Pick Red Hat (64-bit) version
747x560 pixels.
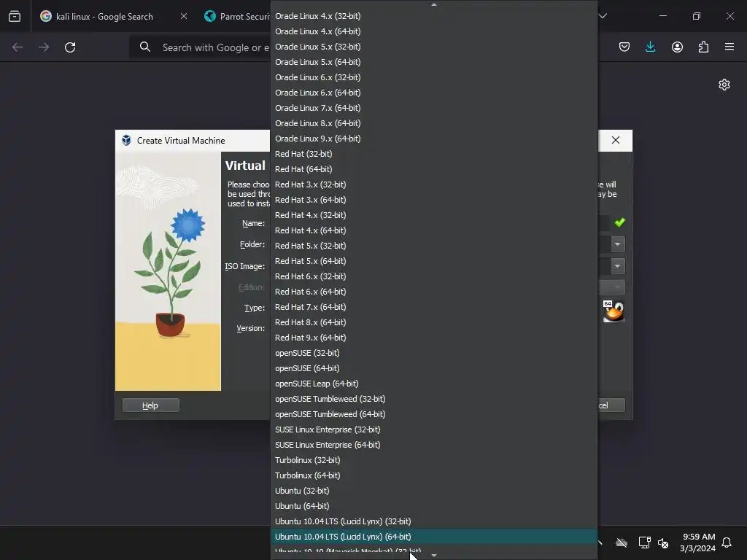coord(433,169)
